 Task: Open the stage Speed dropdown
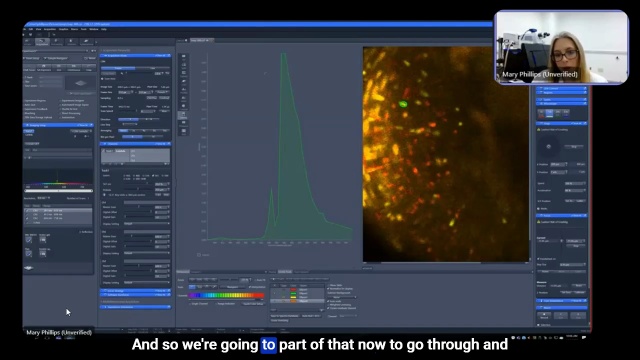575,184
